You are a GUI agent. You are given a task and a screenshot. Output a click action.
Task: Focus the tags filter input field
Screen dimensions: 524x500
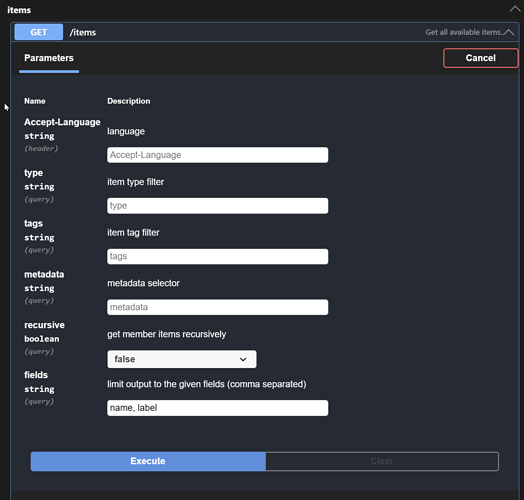click(x=218, y=256)
